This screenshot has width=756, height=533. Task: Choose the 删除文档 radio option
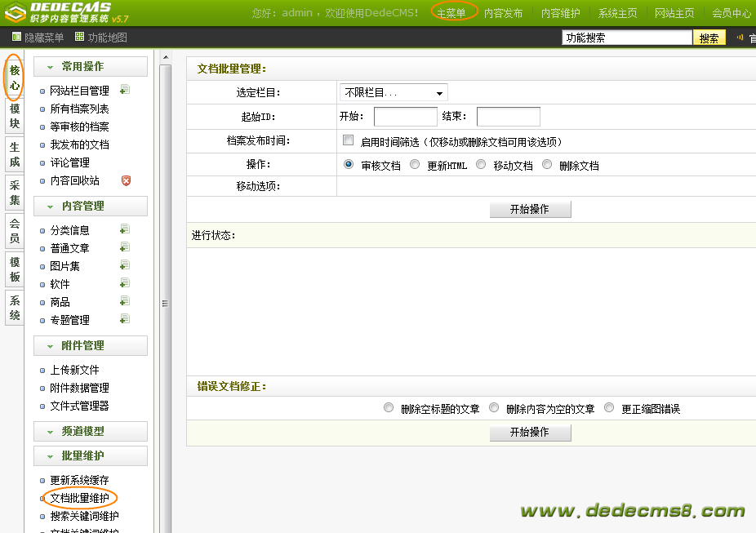(547, 164)
